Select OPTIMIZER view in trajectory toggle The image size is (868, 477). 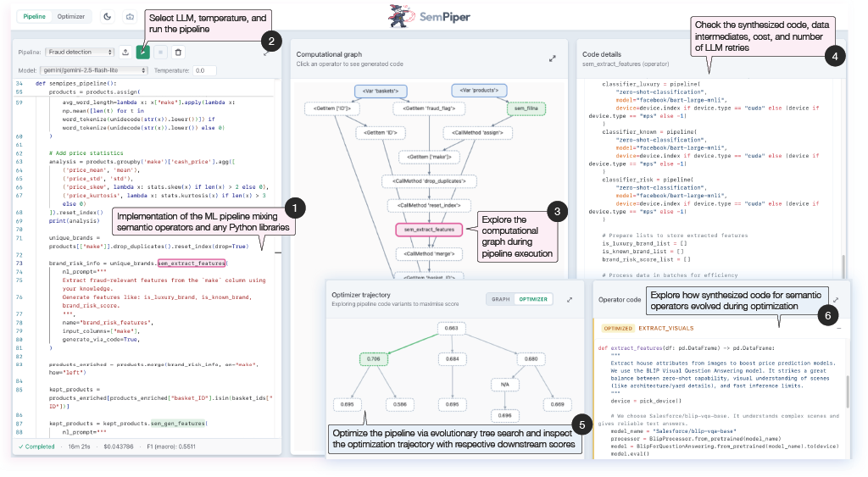point(533,299)
